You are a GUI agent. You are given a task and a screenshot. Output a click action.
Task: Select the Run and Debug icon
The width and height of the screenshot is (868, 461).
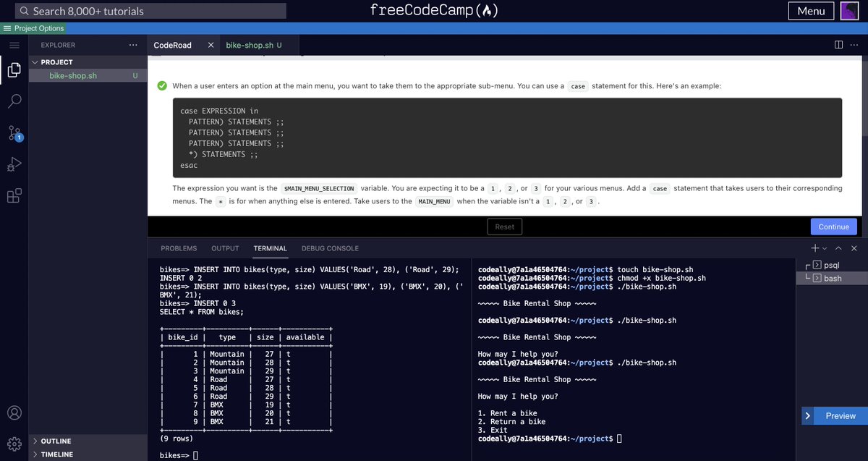click(x=14, y=164)
